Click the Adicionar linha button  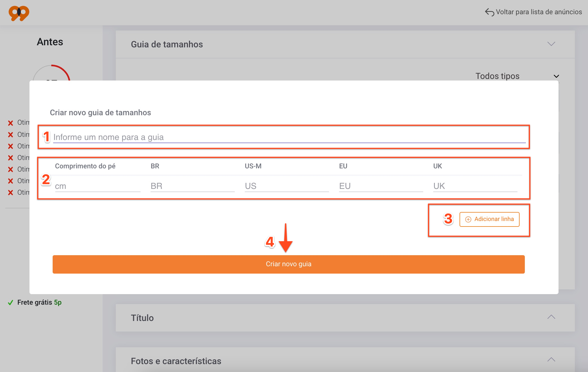tap(489, 219)
